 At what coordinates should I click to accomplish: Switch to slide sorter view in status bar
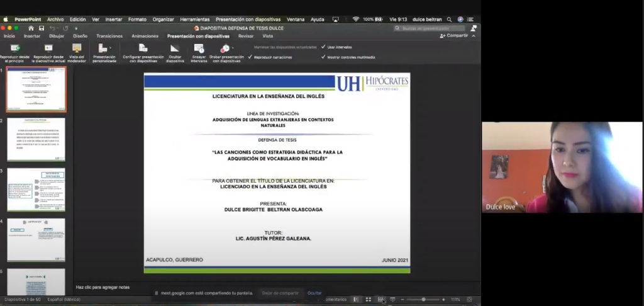pyautogui.click(x=369, y=300)
